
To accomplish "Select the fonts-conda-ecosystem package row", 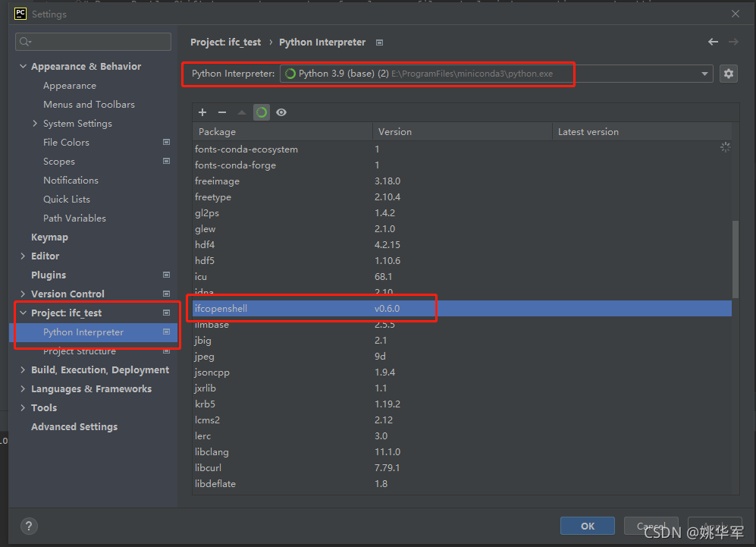I will click(x=462, y=149).
